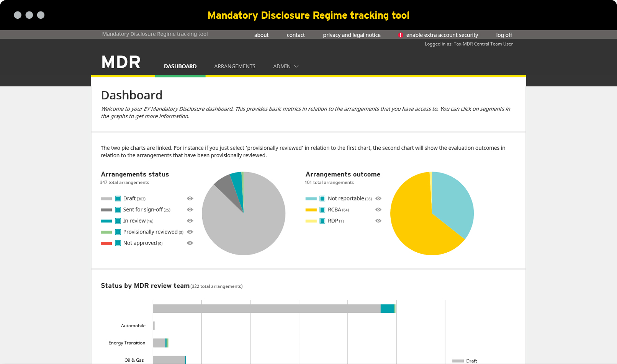The image size is (617, 364).
Task: Toggle the eye icon for Draft status
Action: (x=190, y=198)
